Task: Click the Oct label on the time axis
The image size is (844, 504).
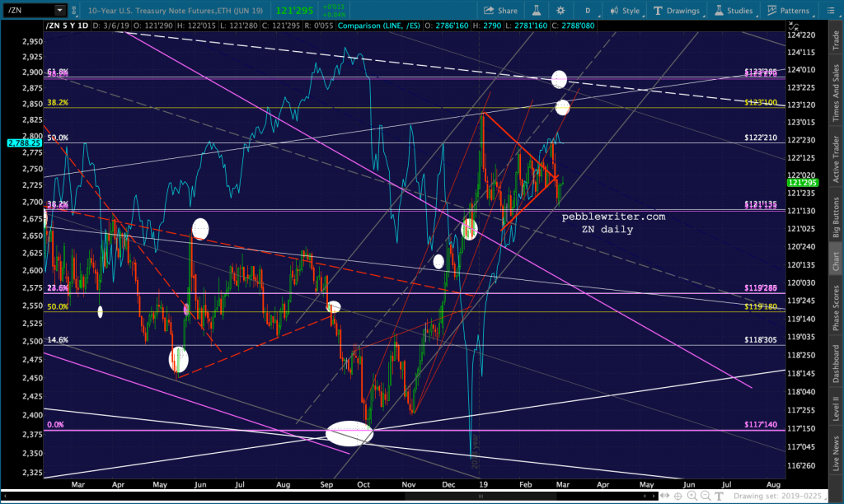Action: pos(363,484)
